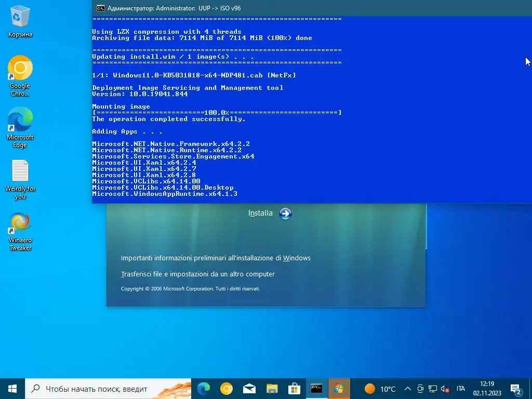Viewport: 532px width, 399px height.
Task: Open the Google Chrome desktop shortcut
Action: coord(20,75)
